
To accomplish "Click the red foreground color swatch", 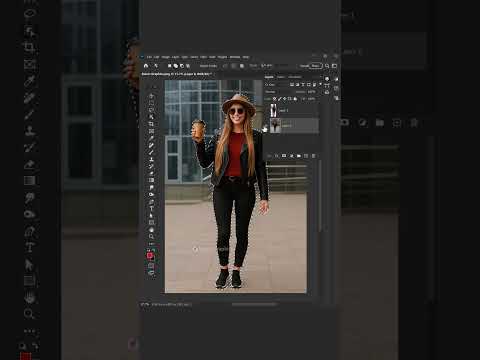I will (x=150, y=255).
